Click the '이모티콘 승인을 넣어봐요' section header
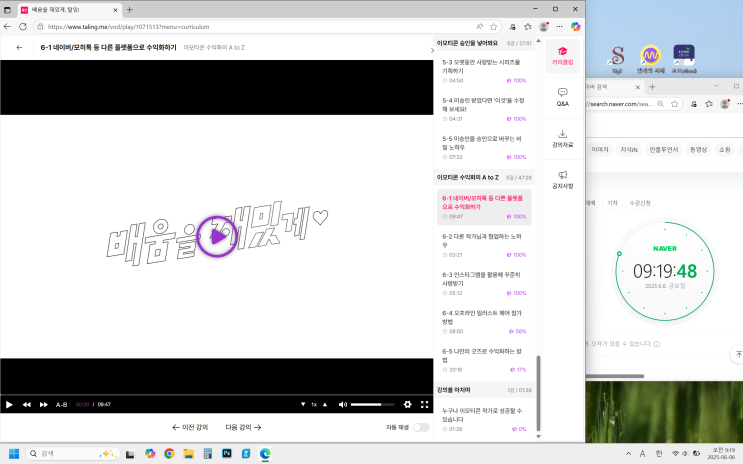This screenshot has height=464, width=743. coord(484,43)
